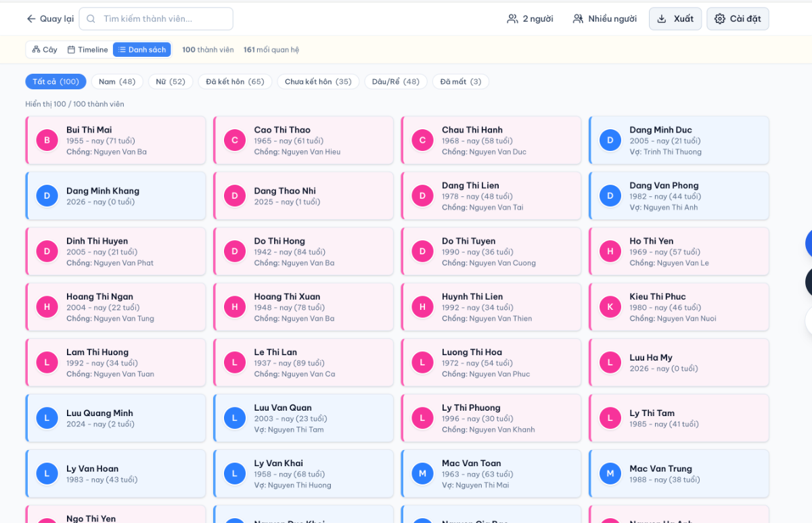Click the avatar of Do Thi Tuyen
This screenshot has width=812, height=523.
[422, 251]
